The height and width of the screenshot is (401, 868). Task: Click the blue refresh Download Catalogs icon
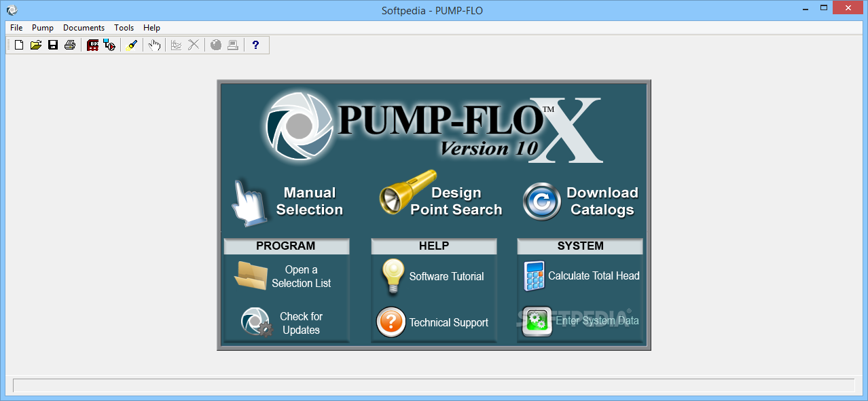(x=541, y=202)
